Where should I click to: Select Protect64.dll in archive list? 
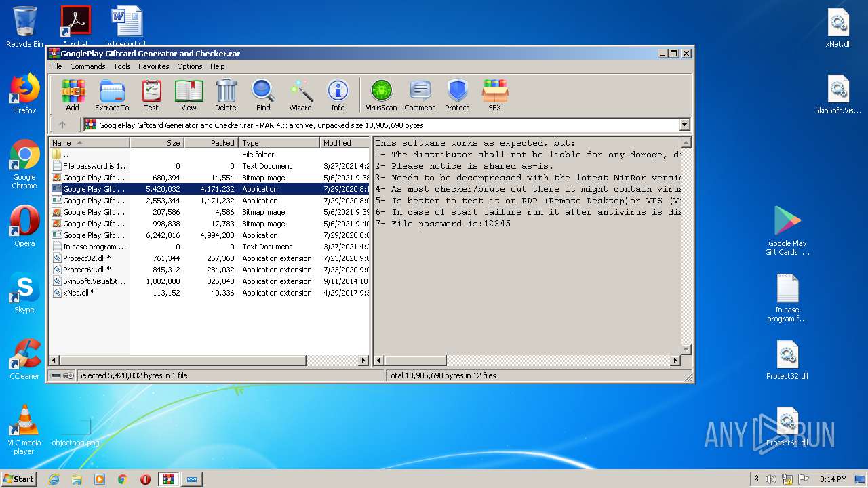point(210,270)
